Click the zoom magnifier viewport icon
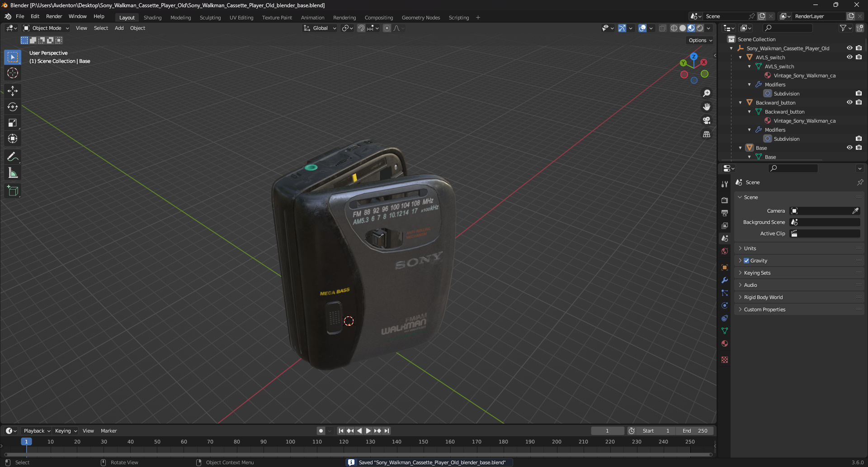Viewport: 868px width, 467px height. [707, 93]
